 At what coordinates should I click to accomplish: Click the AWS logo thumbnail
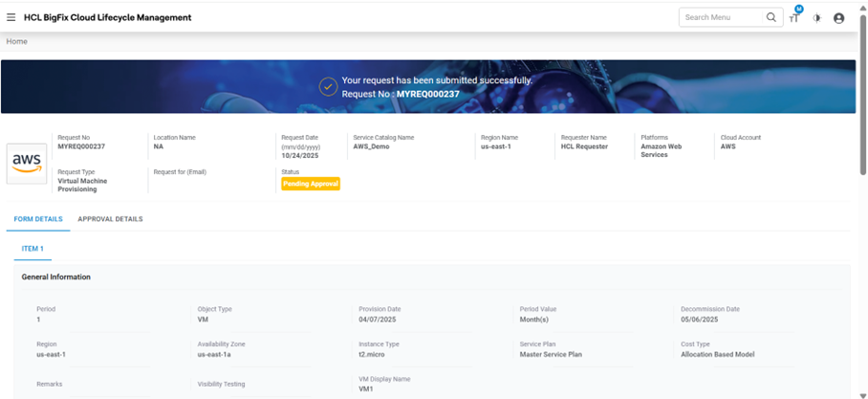(28, 163)
